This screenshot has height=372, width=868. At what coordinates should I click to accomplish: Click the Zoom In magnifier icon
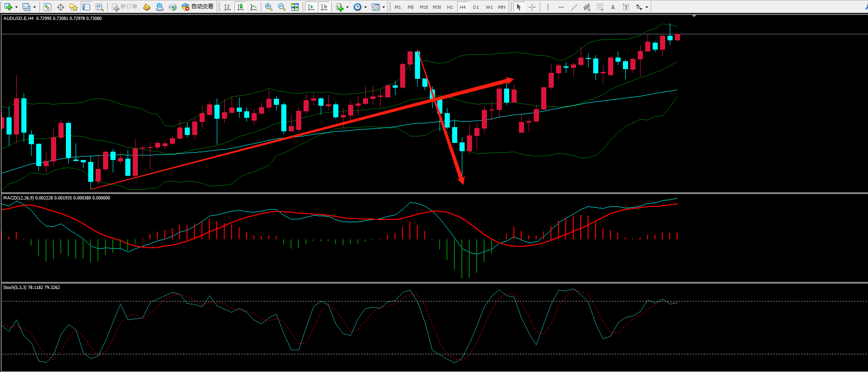coord(269,7)
